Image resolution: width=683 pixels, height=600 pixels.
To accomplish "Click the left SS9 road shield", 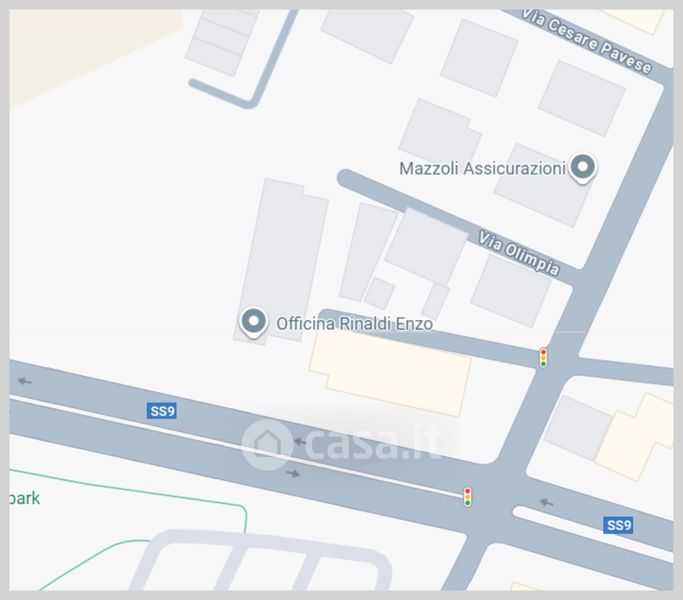I will (162, 411).
